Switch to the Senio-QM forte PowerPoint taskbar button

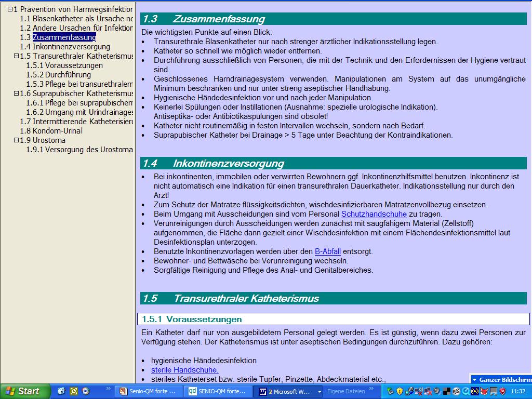[x=150, y=391]
